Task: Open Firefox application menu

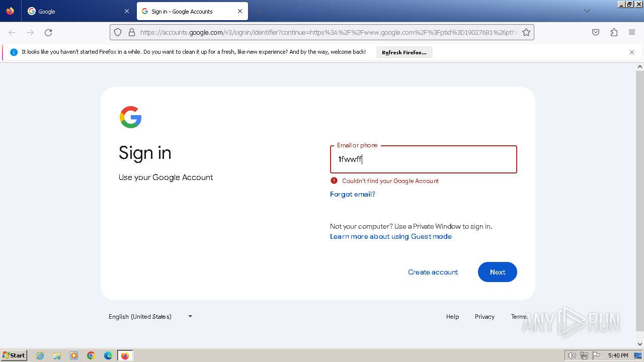Action: click(x=632, y=32)
